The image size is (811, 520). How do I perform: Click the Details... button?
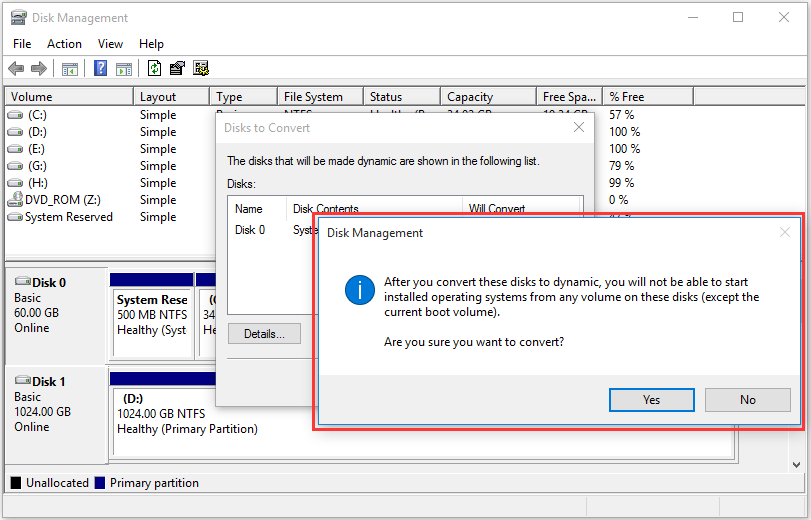coord(264,334)
